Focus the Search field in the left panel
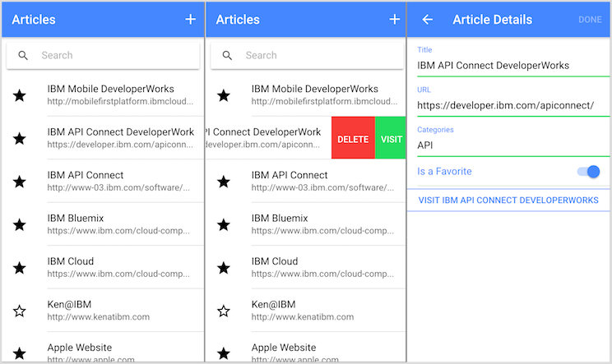Screen dimensions: 612x364 103,55
